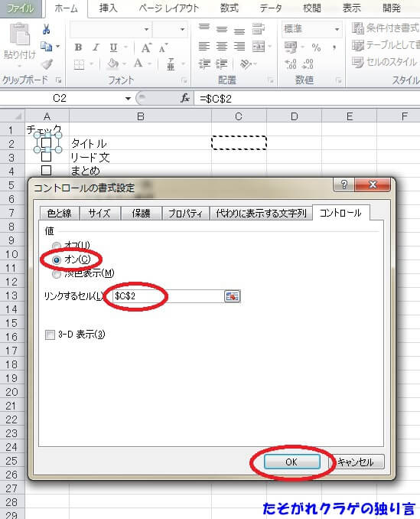Viewport: 420px width, 519px height.
Task: Open the fill color bucket
Action: [113, 64]
